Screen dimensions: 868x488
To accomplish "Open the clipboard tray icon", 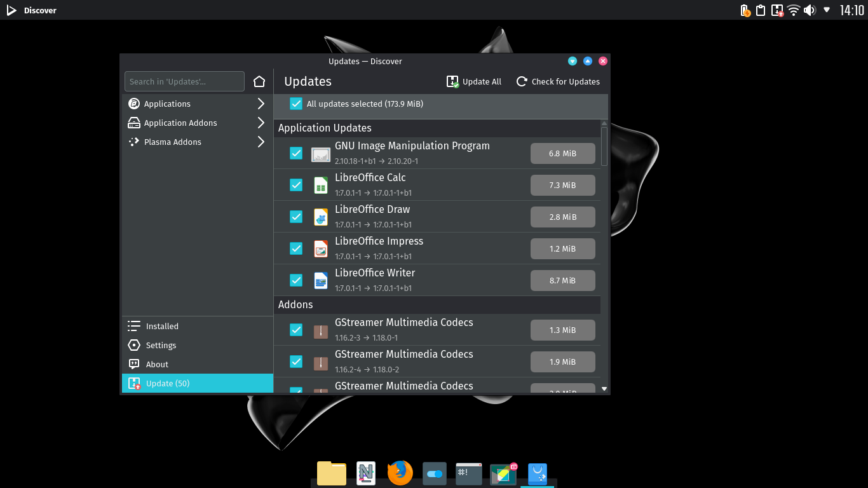I will click(760, 10).
